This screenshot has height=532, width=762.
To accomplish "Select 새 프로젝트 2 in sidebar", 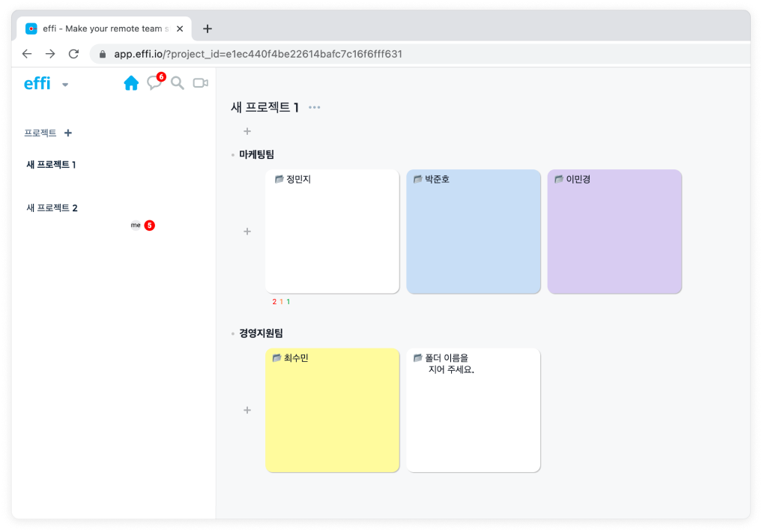I will (x=52, y=208).
